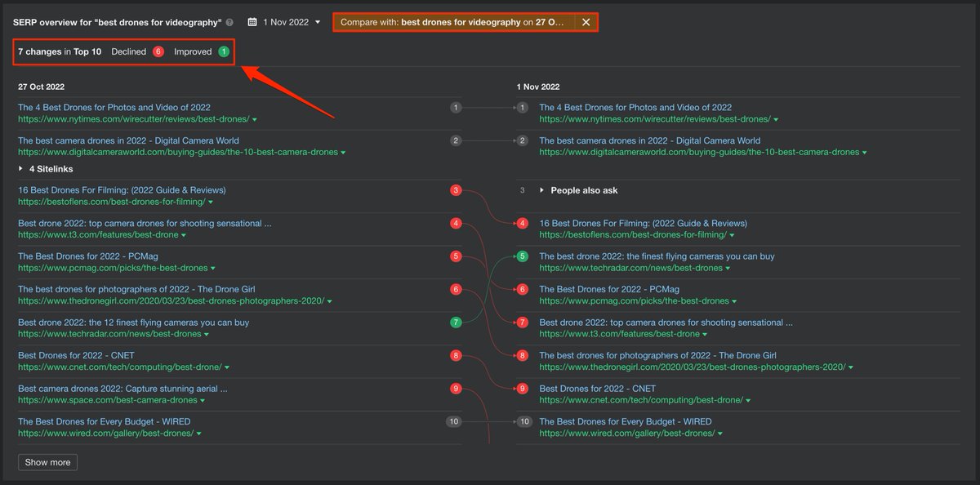
Task: Click left red position badge 3
Action: click(456, 190)
